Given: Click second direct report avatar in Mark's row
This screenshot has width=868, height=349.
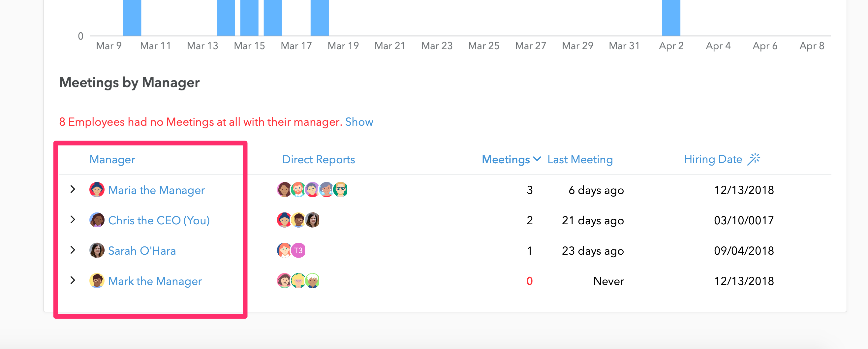Looking at the screenshot, I should [x=298, y=280].
